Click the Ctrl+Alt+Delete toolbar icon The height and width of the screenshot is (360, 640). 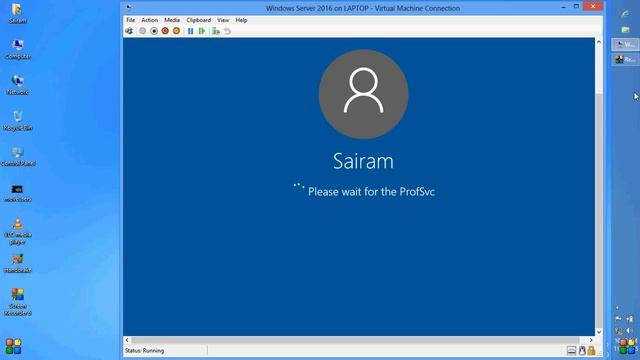129,31
